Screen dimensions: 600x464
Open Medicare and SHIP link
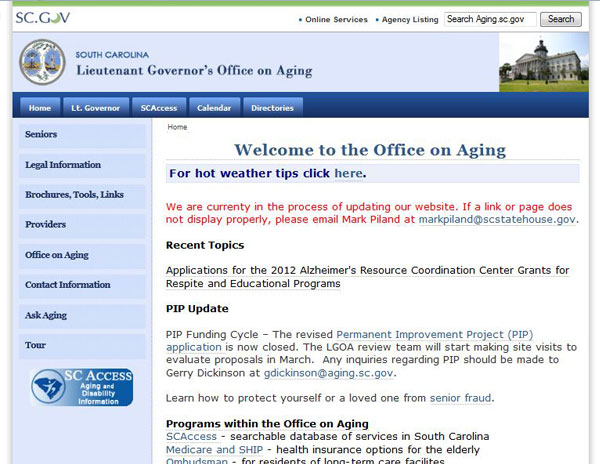(x=214, y=449)
